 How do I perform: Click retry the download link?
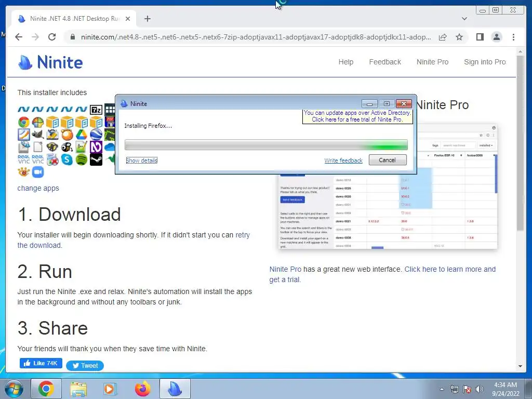pos(134,240)
